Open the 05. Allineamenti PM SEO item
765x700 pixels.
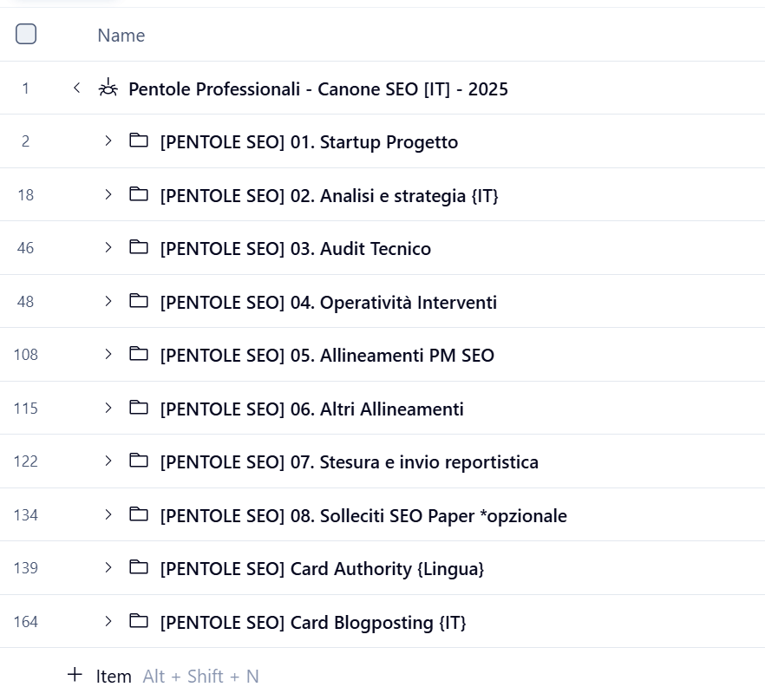(x=327, y=355)
